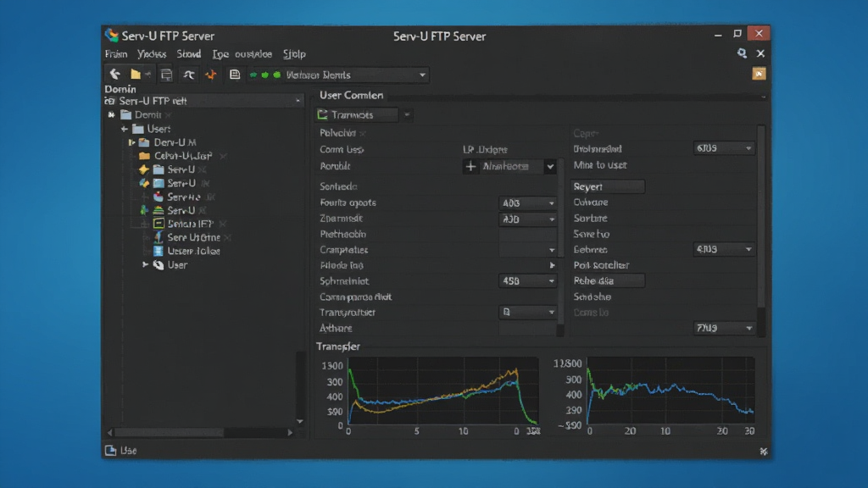
Task: Open the yellow folder toolbar icon
Action: point(135,75)
